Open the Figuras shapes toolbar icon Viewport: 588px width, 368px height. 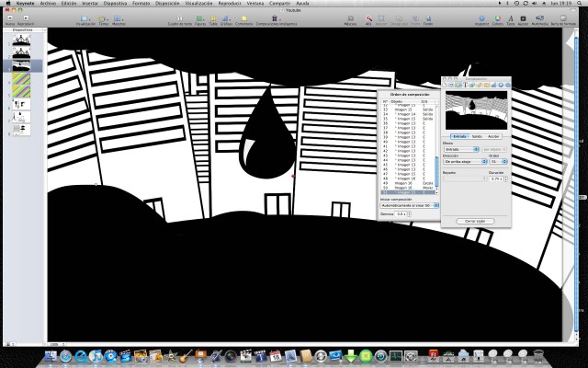coord(200,18)
